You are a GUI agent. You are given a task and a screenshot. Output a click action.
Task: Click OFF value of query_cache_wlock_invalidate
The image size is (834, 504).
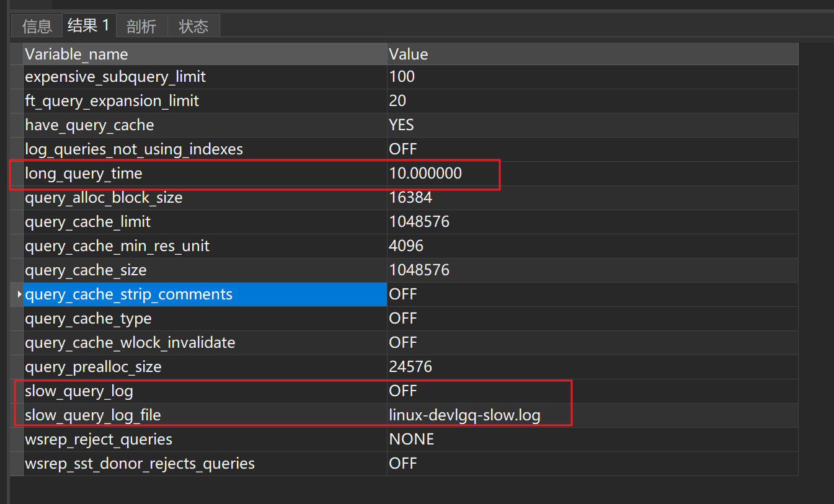pos(593,343)
